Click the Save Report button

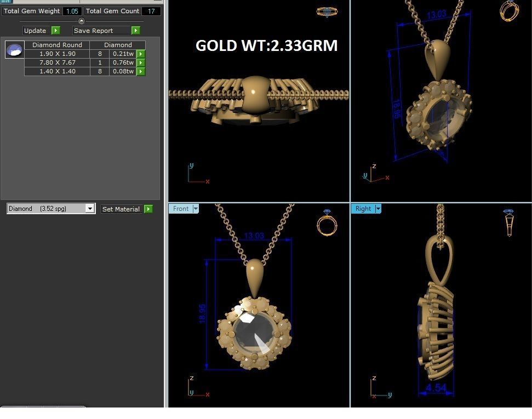[102, 31]
